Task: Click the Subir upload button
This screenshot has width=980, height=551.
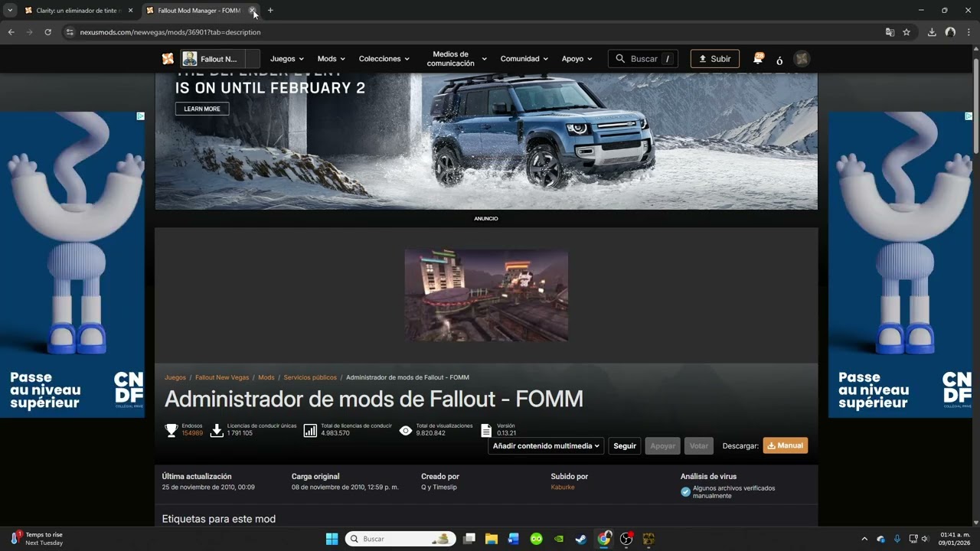Action: point(715,59)
